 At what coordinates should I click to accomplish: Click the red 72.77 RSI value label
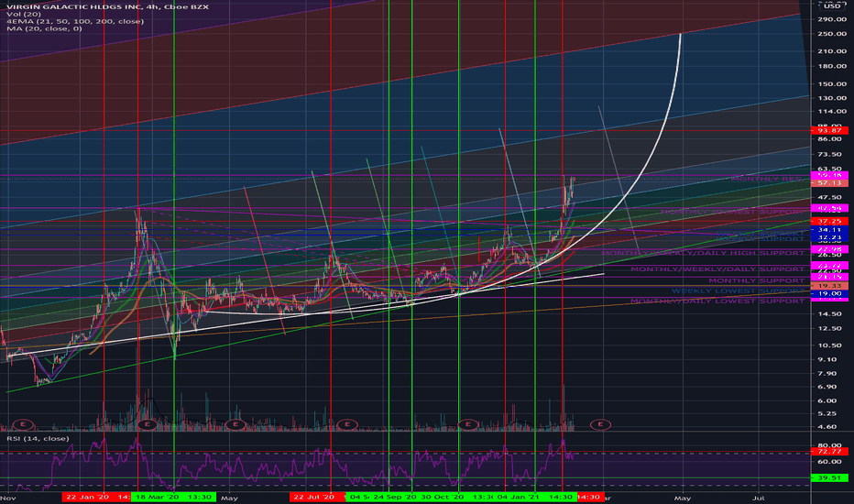[x=829, y=451]
